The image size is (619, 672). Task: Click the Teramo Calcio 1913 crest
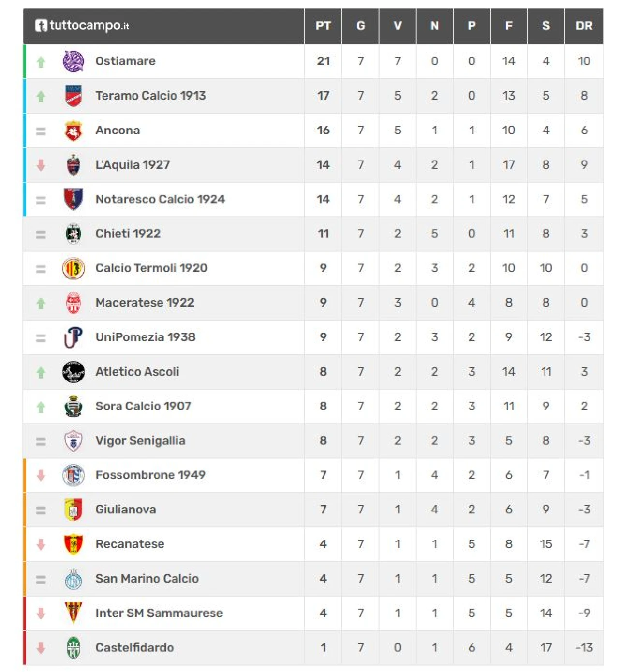[74, 96]
